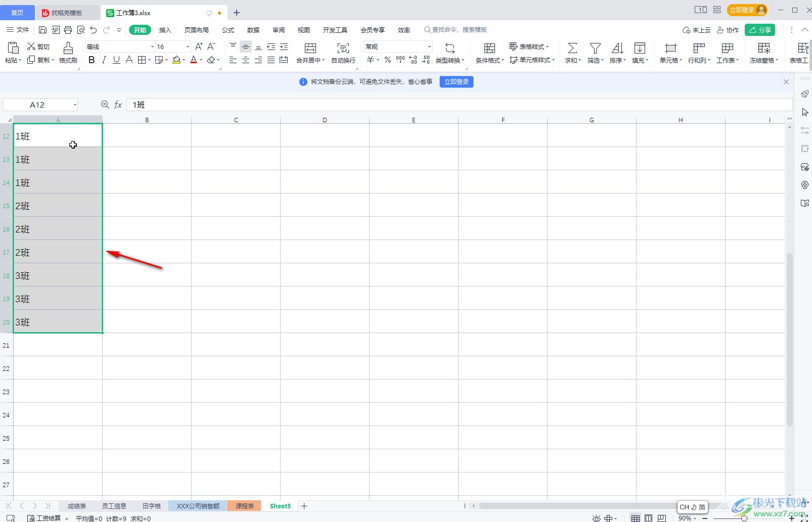Decrease font size with A- icon
This screenshot has height=522, width=812.
click(211, 46)
